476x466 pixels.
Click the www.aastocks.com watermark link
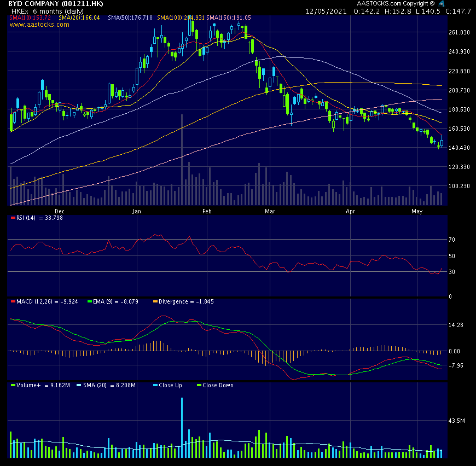coord(39,25)
